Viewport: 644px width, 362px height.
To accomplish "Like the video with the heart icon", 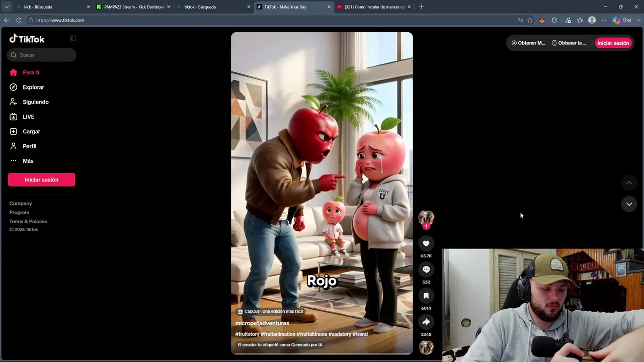I will (426, 243).
